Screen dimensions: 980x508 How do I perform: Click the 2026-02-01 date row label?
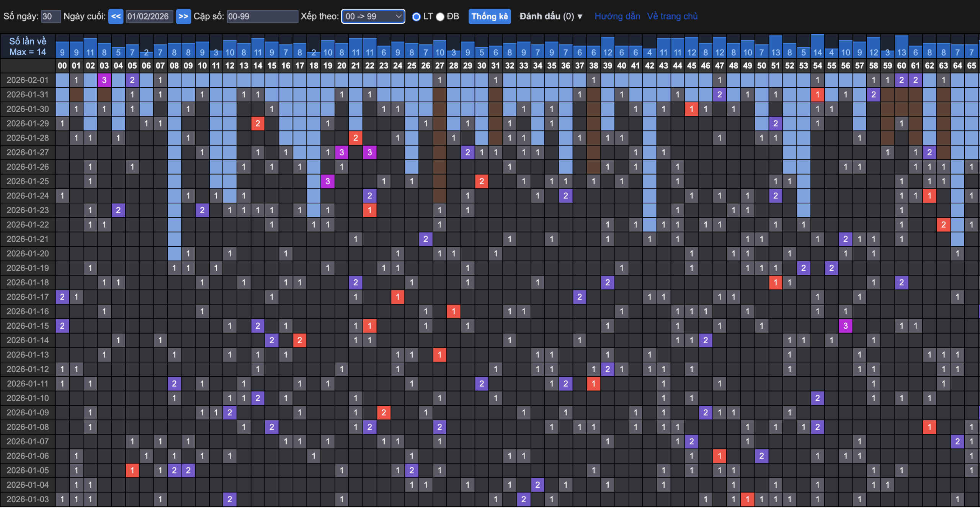pyautogui.click(x=28, y=80)
